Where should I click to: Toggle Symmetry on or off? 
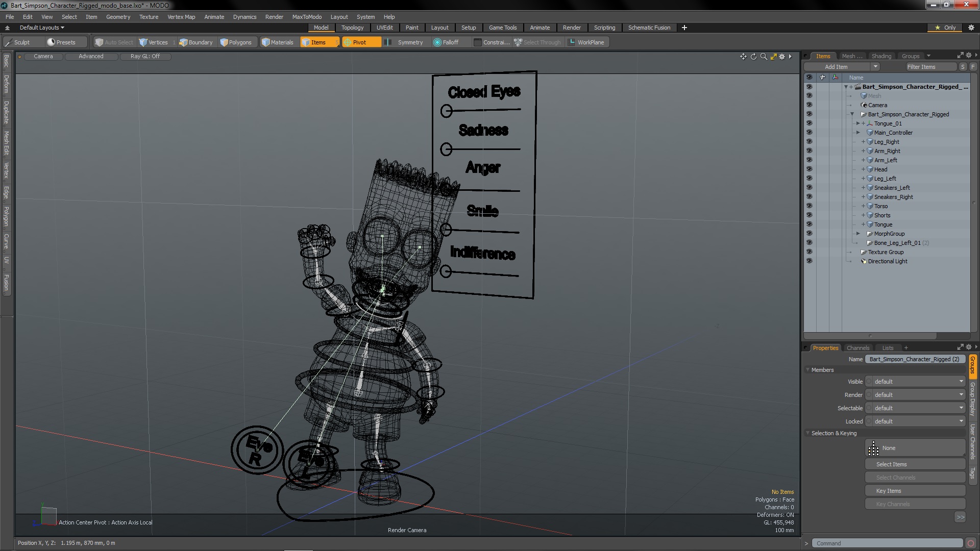pyautogui.click(x=405, y=42)
